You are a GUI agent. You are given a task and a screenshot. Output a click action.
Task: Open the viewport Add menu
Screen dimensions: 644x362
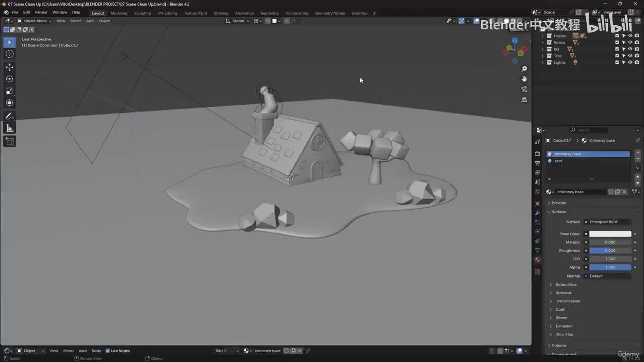pos(90,21)
